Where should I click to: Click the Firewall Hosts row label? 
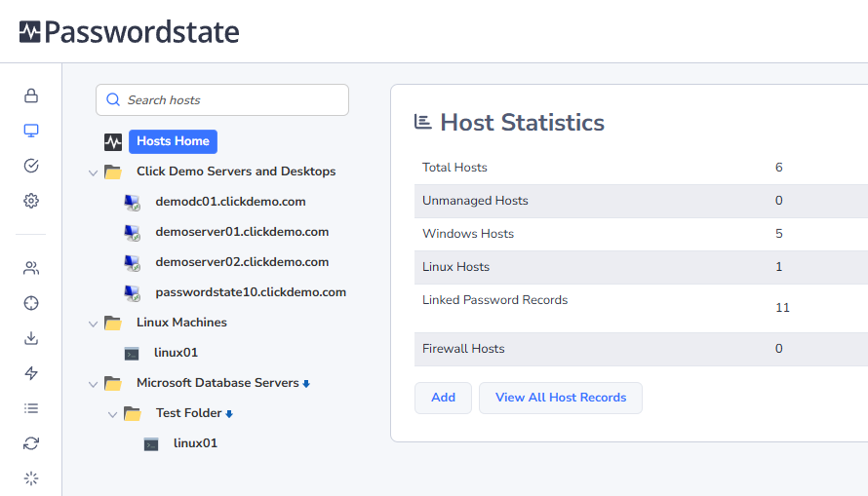point(463,349)
